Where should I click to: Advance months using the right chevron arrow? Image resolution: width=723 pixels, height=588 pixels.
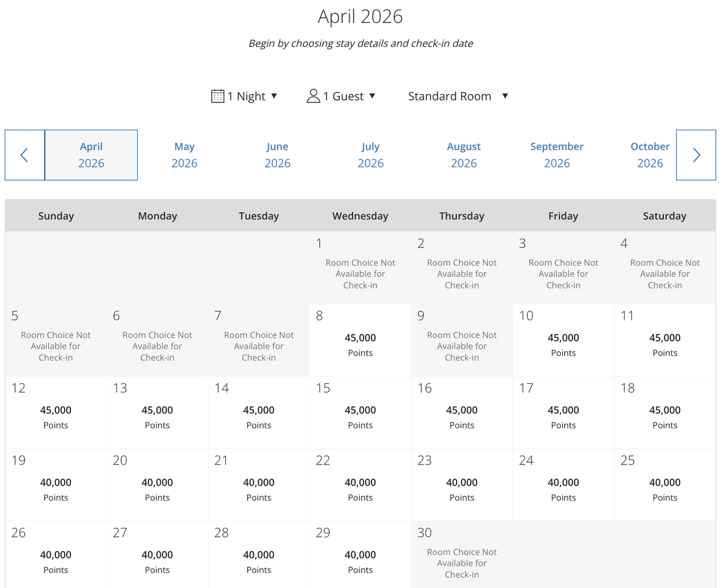pyautogui.click(x=696, y=155)
